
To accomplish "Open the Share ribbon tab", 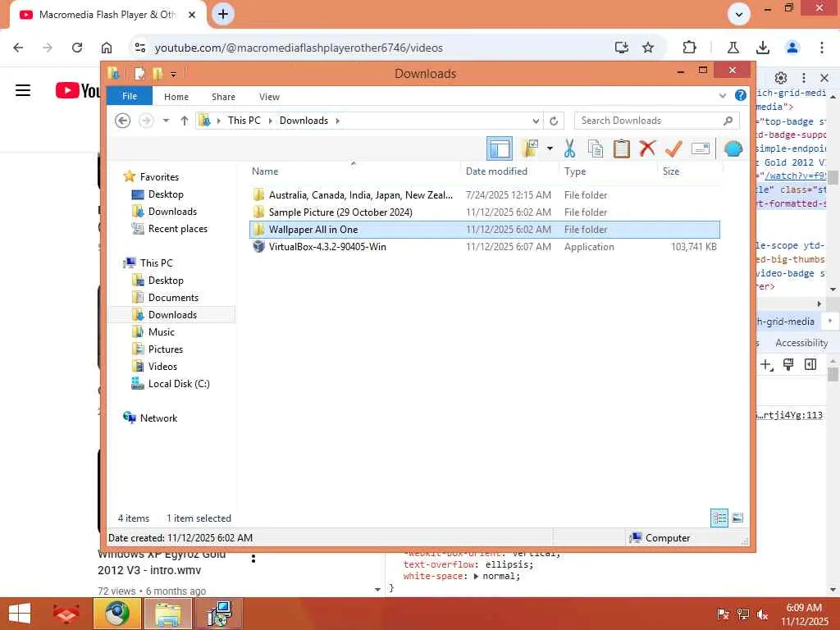I will [x=223, y=97].
